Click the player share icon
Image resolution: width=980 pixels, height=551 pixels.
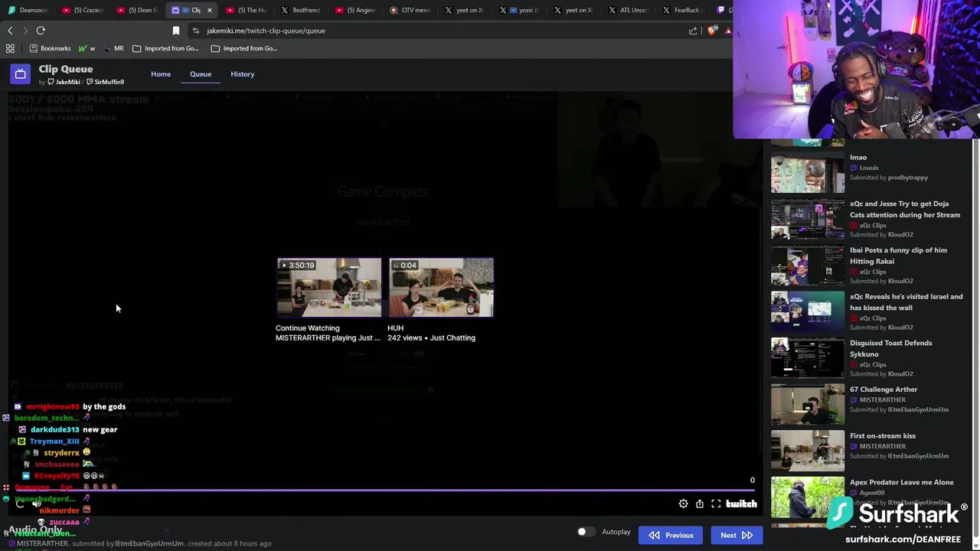pos(700,504)
